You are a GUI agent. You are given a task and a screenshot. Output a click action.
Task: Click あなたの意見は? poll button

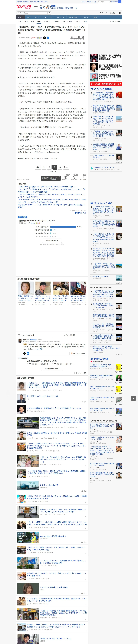pos(52,241)
